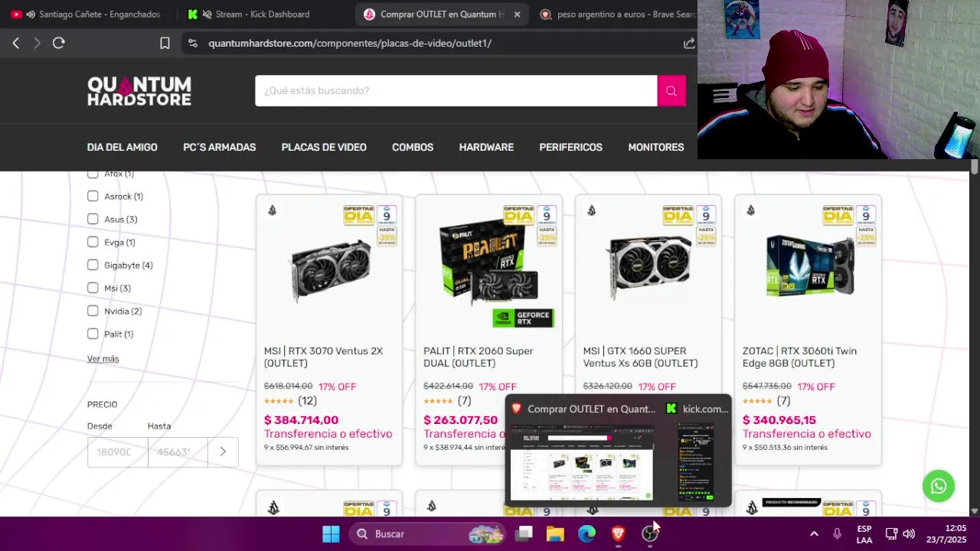The image size is (980, 551).
Task: Open File Explorer from the taskbar
Action: click(555, 533)
